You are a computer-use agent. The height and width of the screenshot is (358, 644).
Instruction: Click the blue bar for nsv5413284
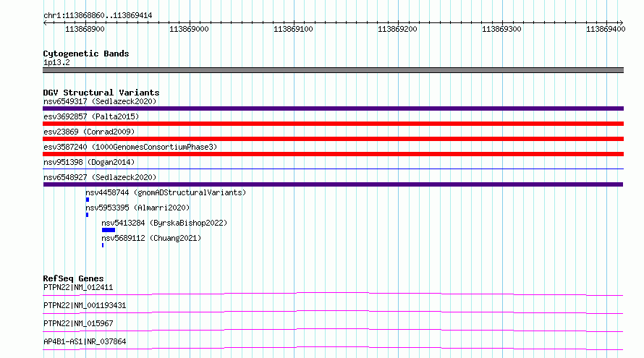109,230
